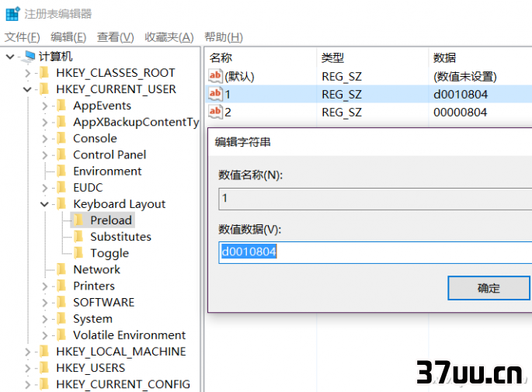Confirm with the 确定 button
The width and height of the screenshot is (532, 392).
click(x=489, y=288)
